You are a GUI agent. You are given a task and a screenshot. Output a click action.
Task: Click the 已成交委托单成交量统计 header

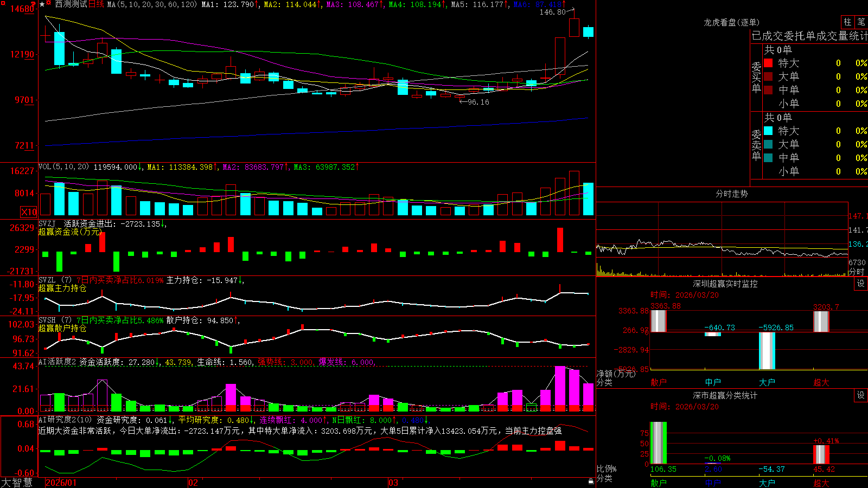809,36
